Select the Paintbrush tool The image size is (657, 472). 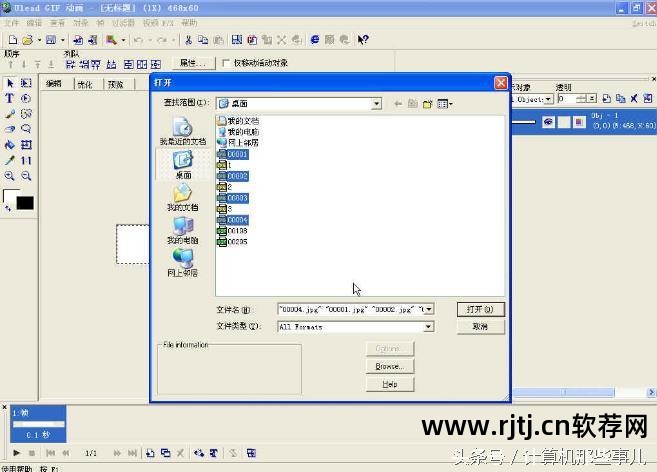pyautogui.click(x=10, y=114)
